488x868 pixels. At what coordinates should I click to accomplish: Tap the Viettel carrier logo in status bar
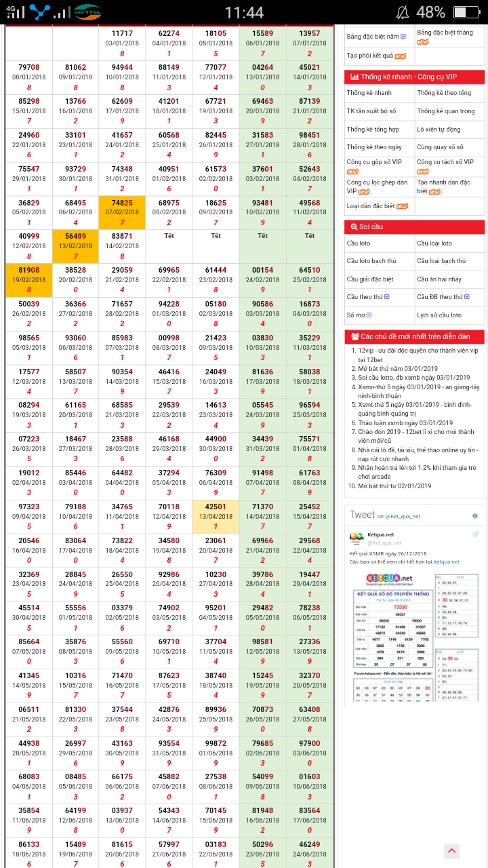pos(87,12)
